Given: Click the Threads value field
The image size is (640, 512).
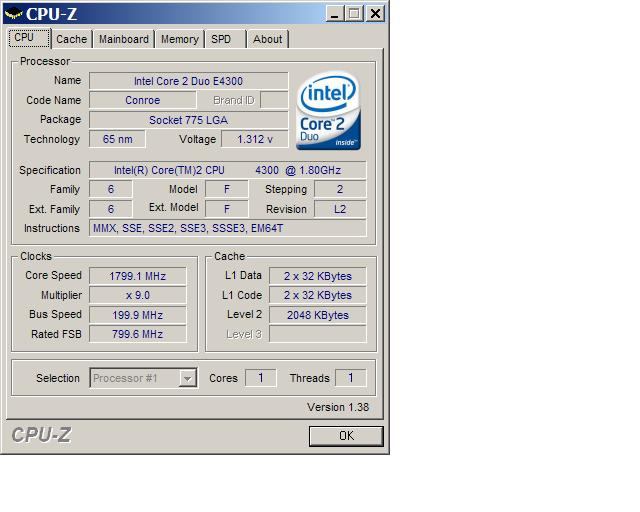Looking at the screenshot, I should tap(351, 378).
